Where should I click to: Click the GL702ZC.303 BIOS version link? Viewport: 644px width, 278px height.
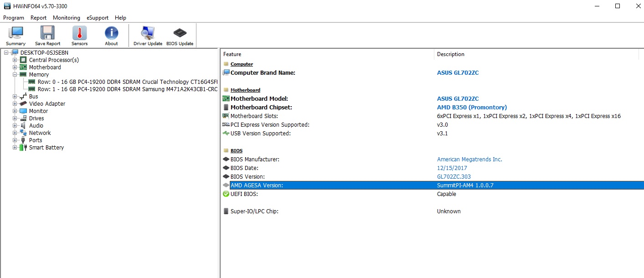point(454,177)
